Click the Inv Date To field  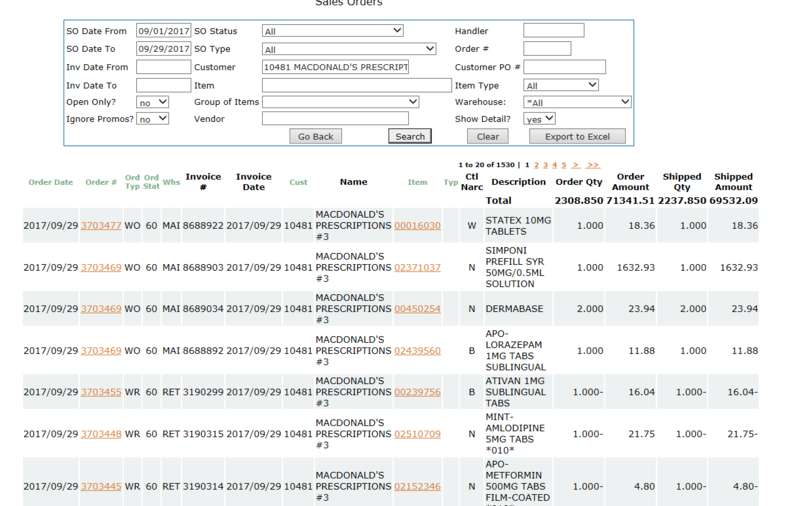click(x=163, y=85)
